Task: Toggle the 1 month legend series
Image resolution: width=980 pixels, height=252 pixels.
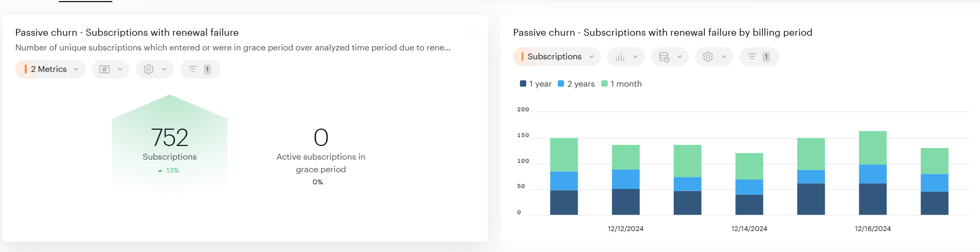Action: pos(621,84)
